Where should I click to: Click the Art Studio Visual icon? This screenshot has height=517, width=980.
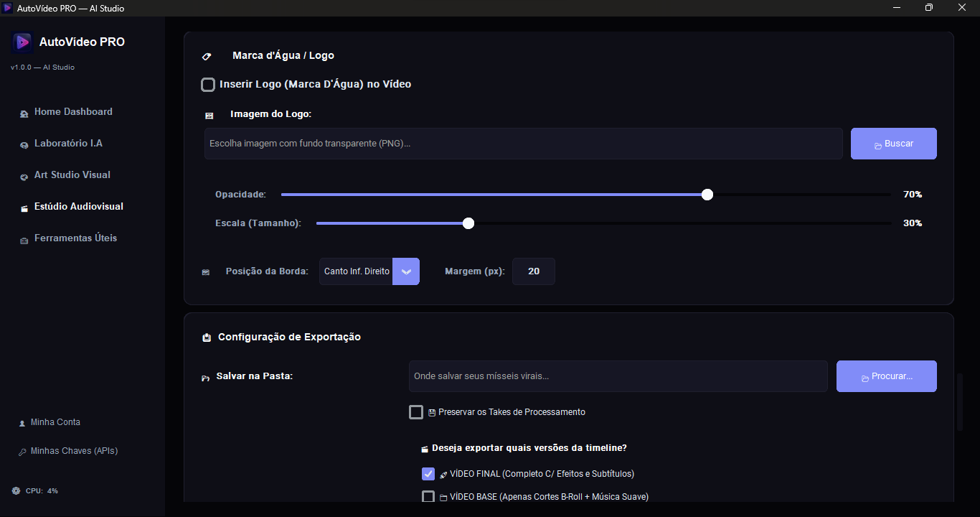click(24, 176)
